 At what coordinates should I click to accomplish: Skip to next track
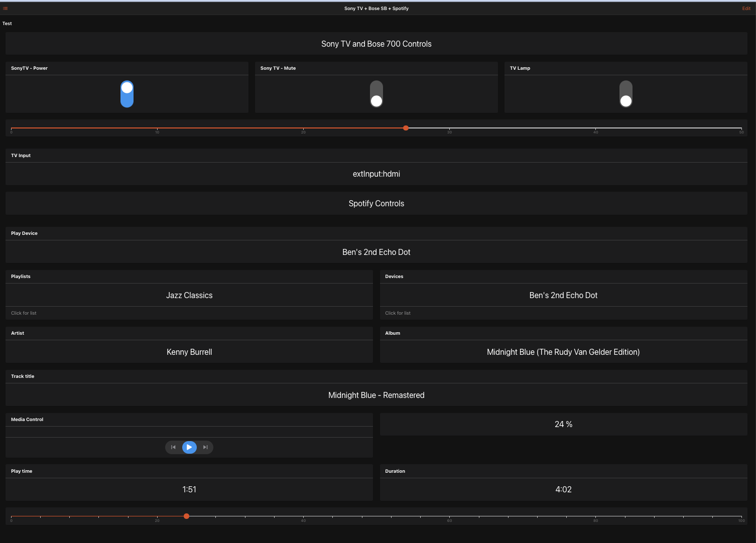click(205, 447)
